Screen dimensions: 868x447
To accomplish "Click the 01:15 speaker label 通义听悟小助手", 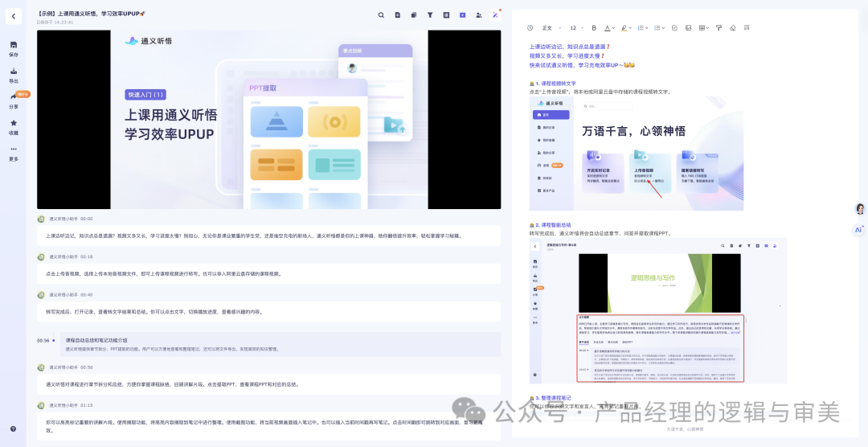I will [63, 405].
